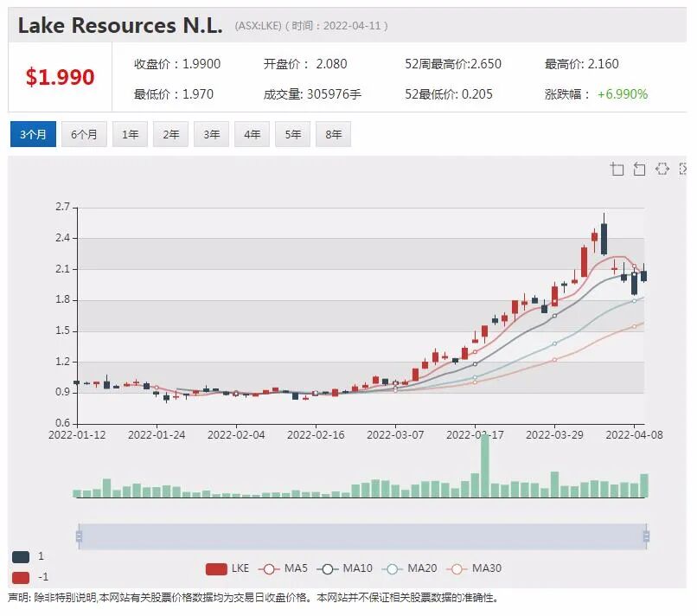
Task: Switch to the 1年 time range
Action: [131, 134]
